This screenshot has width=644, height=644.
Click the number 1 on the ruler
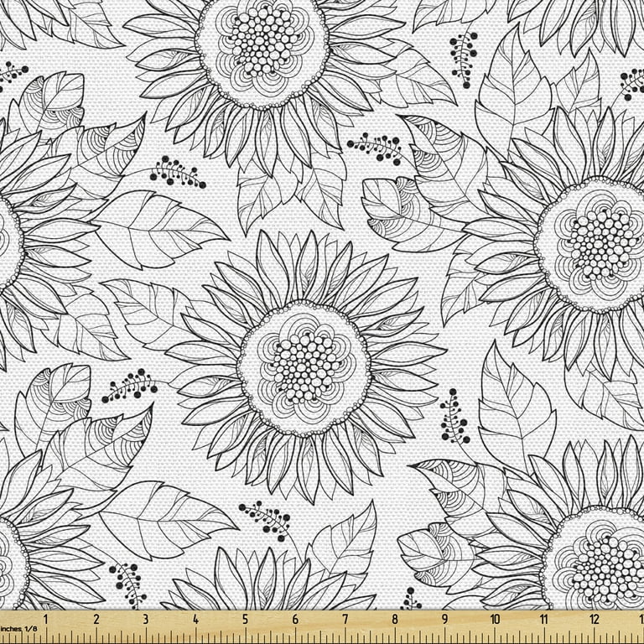46,619
